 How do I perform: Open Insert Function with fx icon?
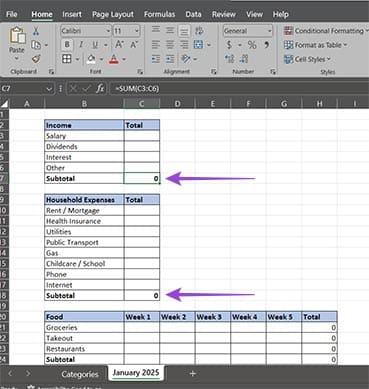coord(100,89)
